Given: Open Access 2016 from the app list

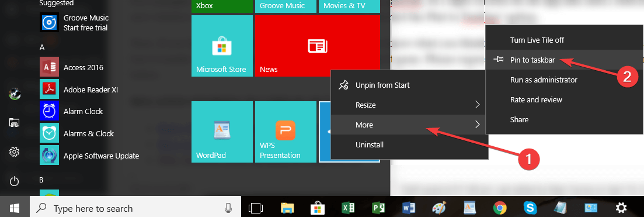Looking at the screenshot, I should 72,67.
